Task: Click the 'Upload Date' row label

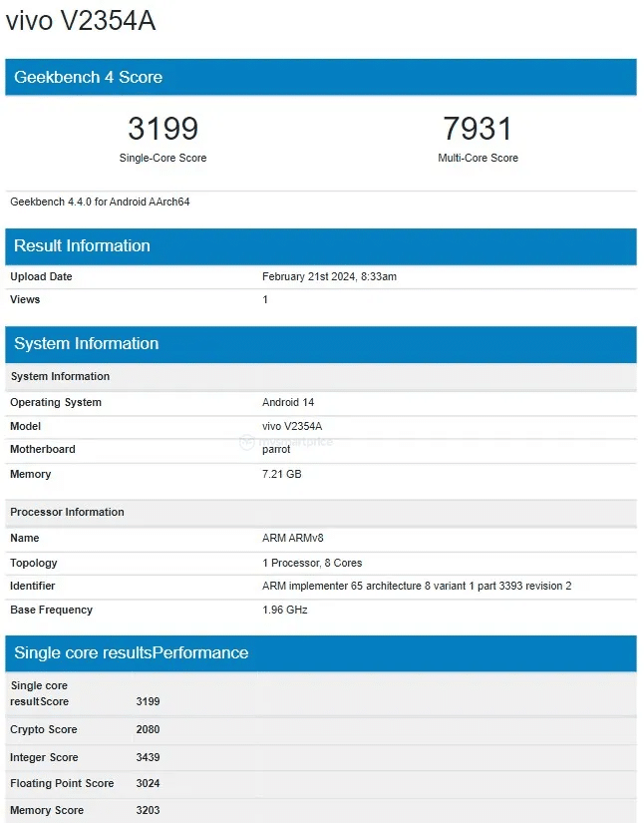Action: tap(41, 276)
